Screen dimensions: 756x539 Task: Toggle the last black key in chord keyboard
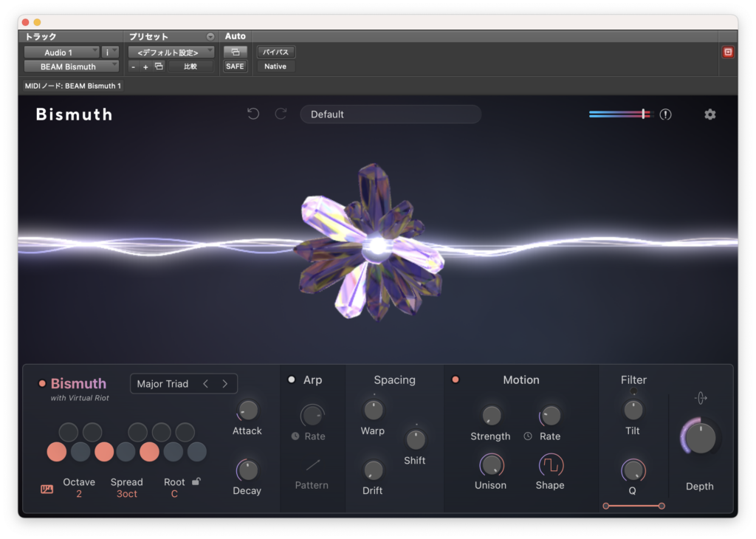(185, 432)
